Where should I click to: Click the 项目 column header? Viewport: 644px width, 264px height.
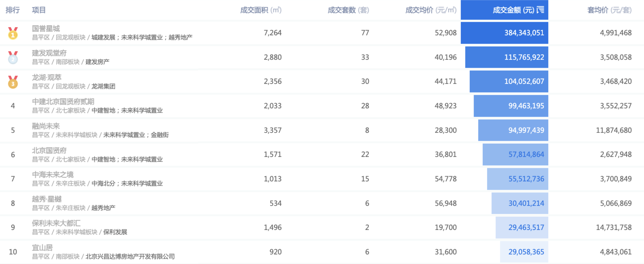click(39, 10)
